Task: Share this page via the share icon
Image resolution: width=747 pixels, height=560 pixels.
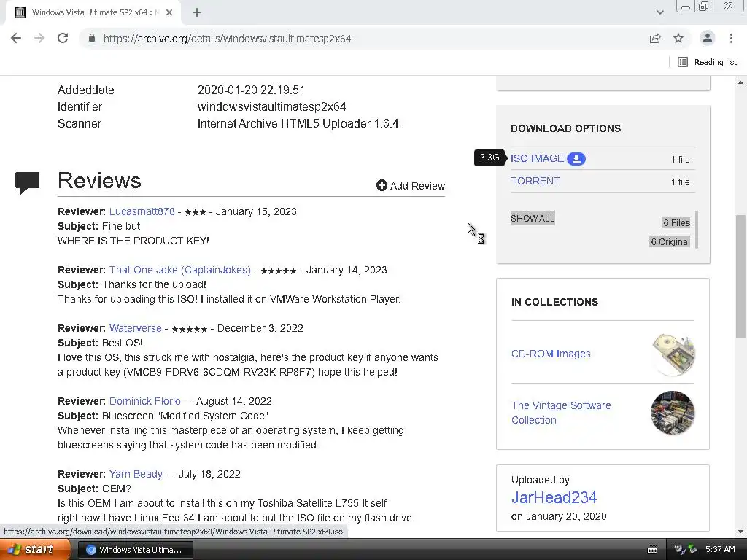Action: click(x=655, y=39)
